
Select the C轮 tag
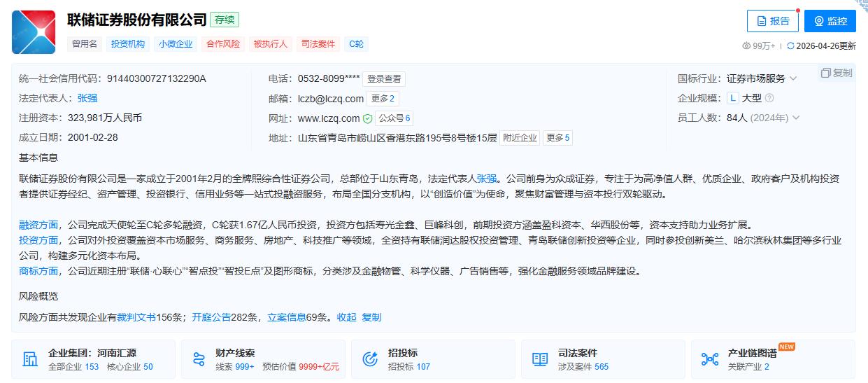coord(356,43)
